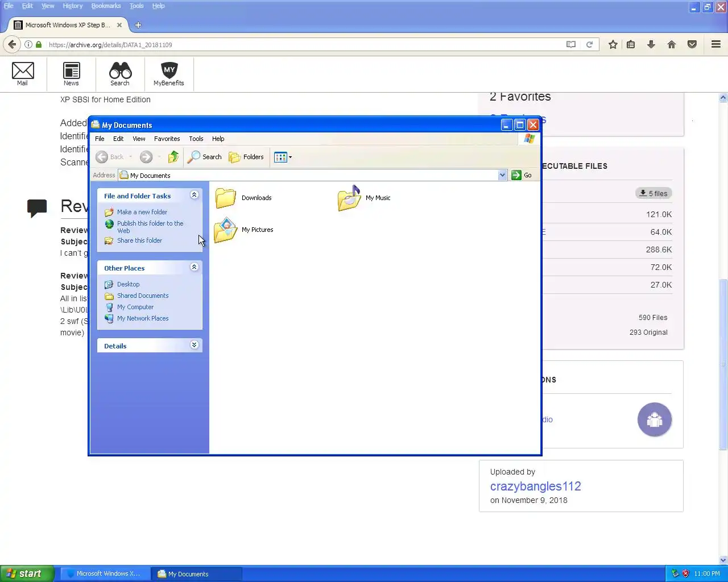Viewport: 728px width, 582px height.
Task: Click the binoculars Search icon
Action: tap(120, 73)
